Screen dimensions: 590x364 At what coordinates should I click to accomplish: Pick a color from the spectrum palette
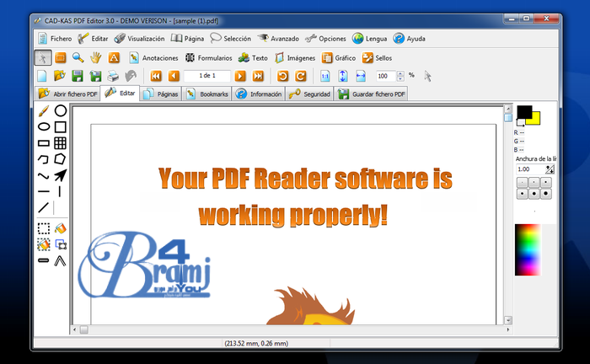[528, 250]
